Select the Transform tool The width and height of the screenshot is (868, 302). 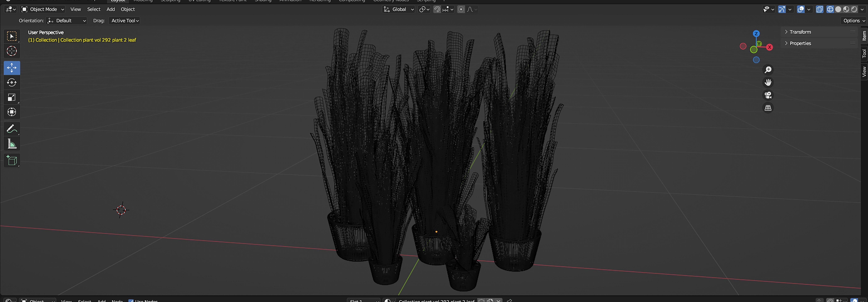click(x=12, y=112)
